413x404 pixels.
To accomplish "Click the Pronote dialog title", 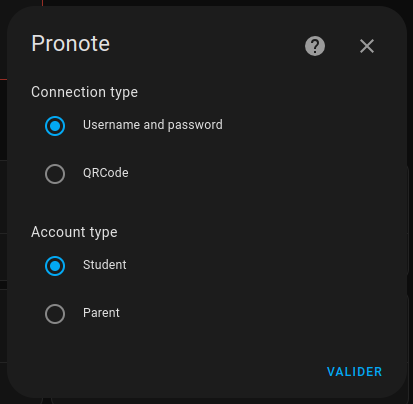I will tap(71, 43).
